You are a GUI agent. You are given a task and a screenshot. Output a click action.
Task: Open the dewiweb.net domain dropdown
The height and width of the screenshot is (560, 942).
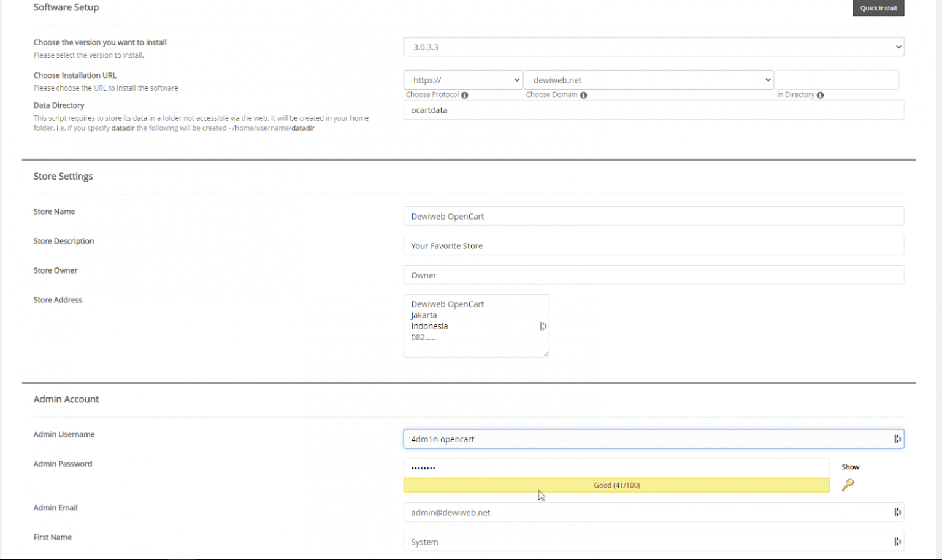(x=649, y=80)
